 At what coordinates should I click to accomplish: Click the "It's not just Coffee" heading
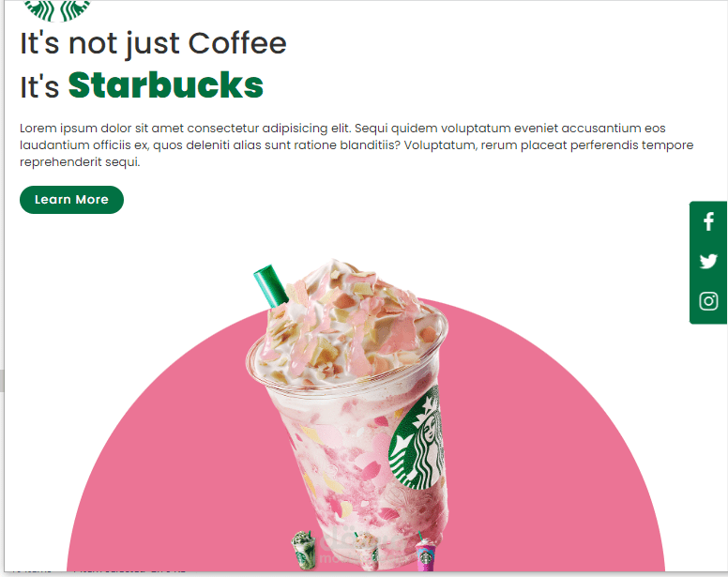click(x=153, y=44)
